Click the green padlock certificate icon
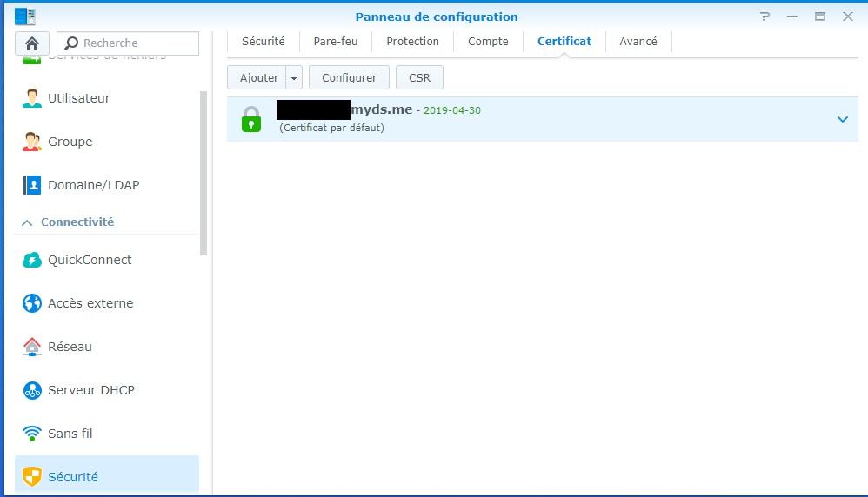Viewport: 868px width, 497px height. coord(251,119)
